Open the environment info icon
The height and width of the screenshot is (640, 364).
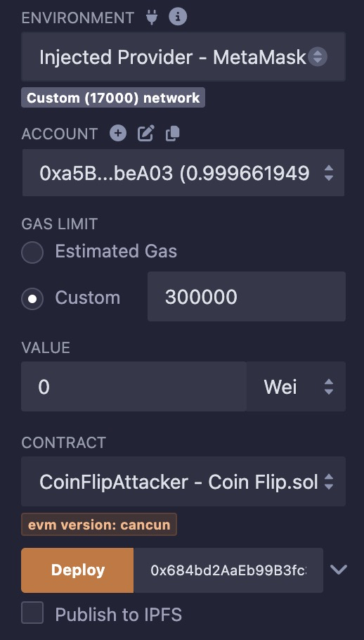(x=178, y=17)
